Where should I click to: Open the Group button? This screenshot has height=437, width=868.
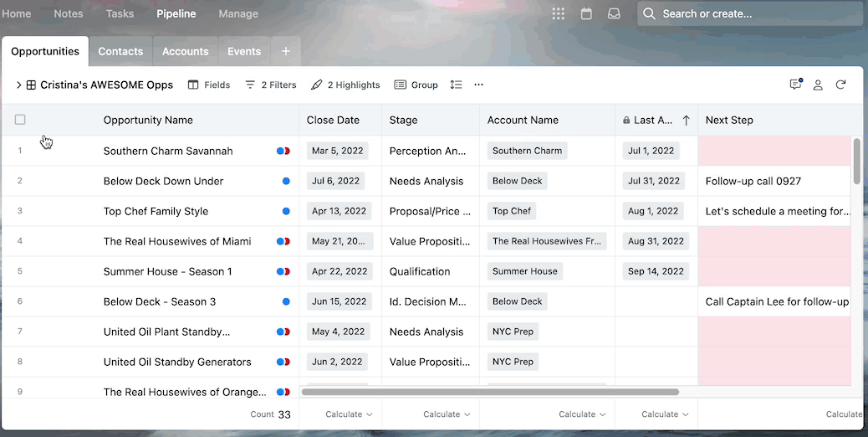pyautogui.click(x=416, y=85)
